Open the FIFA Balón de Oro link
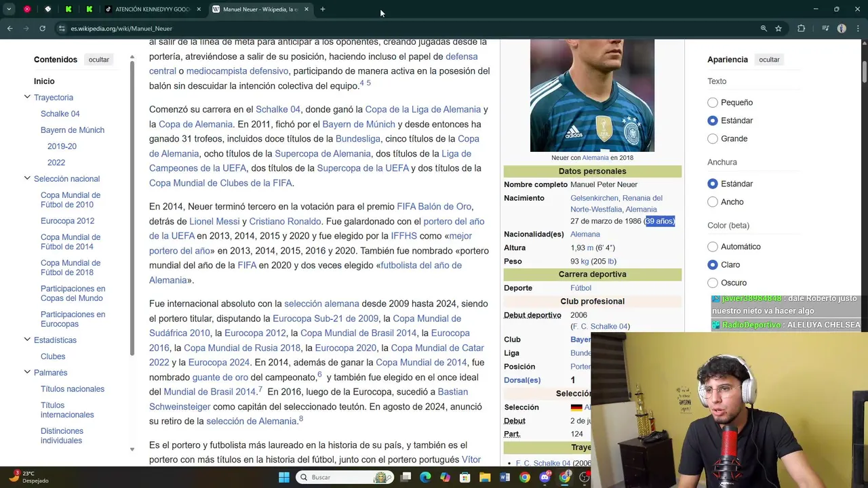 pos(434,207)
